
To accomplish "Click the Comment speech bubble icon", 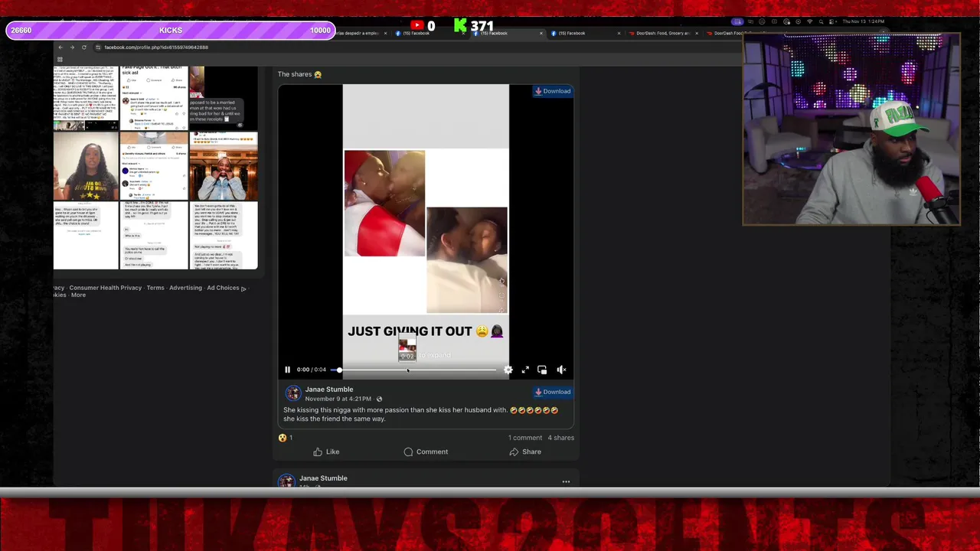I will tap(408, 452).
